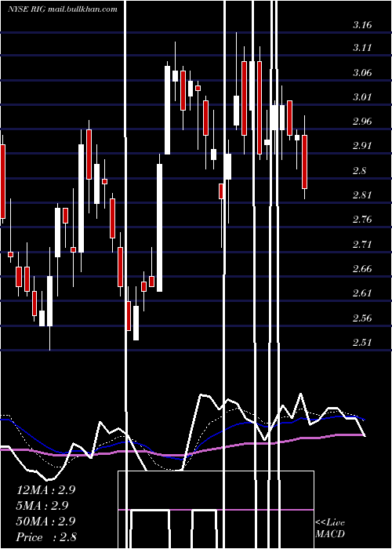The width and height of the screenshot is (392, 549).
Task: Click the 2.91 price axis label
Action: [x=362, y=146]
